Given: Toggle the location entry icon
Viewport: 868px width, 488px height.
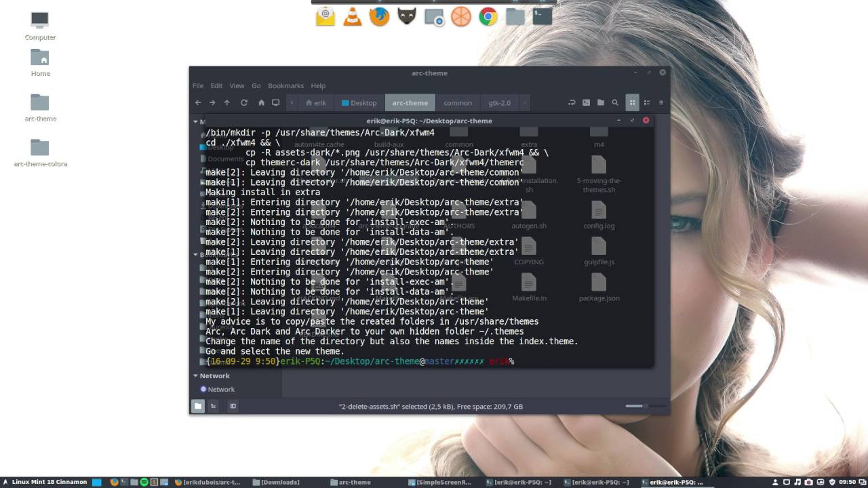Looking at the screenshot, I should [572, 103].
